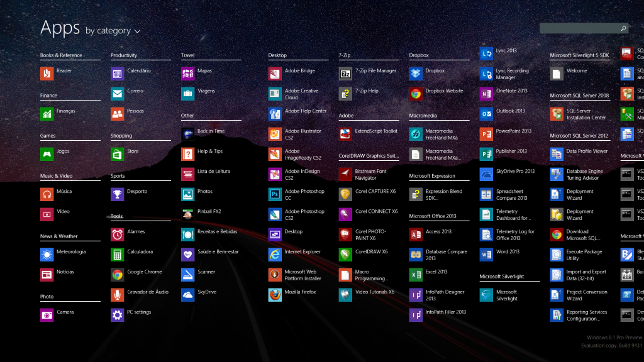
Task: Open the Internet Explorer icon
Action: 275,255
